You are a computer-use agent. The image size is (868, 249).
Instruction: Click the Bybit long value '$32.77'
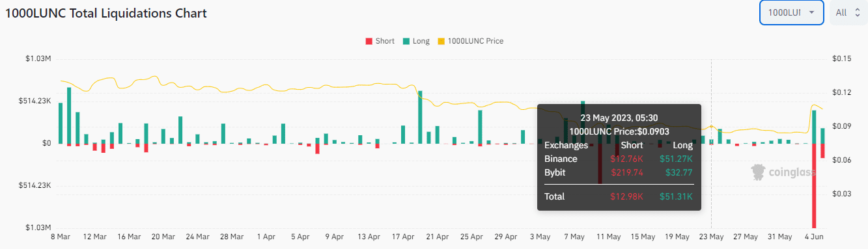coord(679,172)
